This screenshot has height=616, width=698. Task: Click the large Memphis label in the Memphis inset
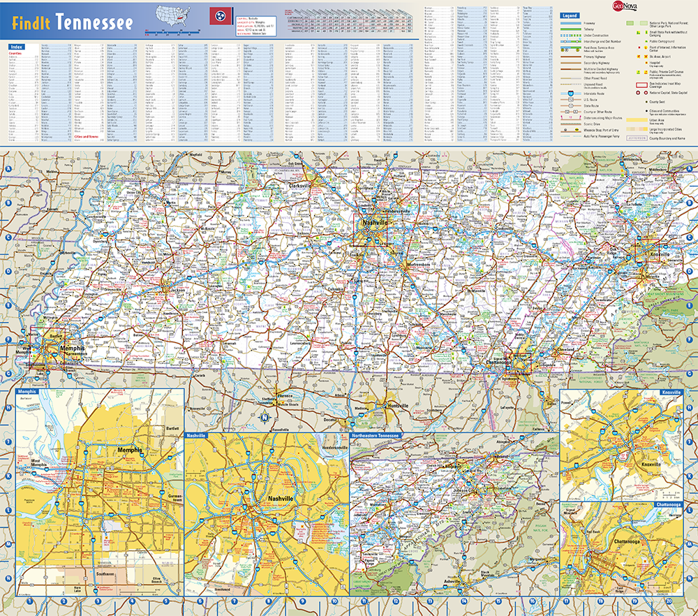(130, 450)
